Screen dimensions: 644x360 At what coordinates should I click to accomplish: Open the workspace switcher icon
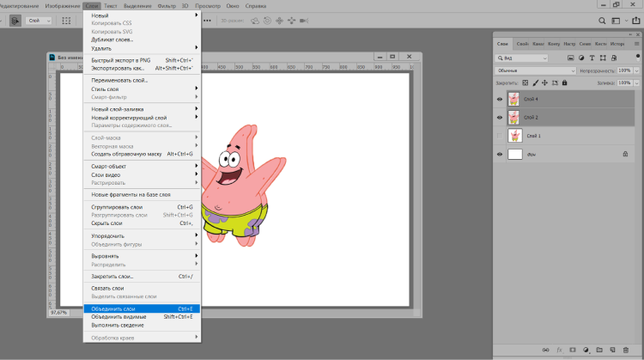(616, 21)
